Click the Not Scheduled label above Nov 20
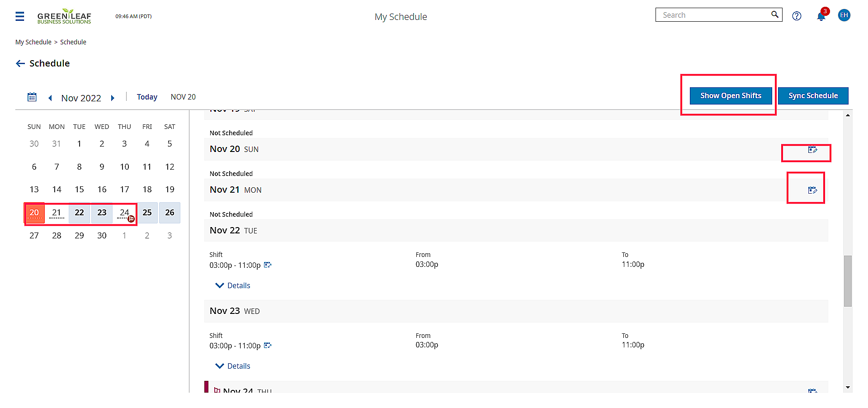 (x=231, y=133)
